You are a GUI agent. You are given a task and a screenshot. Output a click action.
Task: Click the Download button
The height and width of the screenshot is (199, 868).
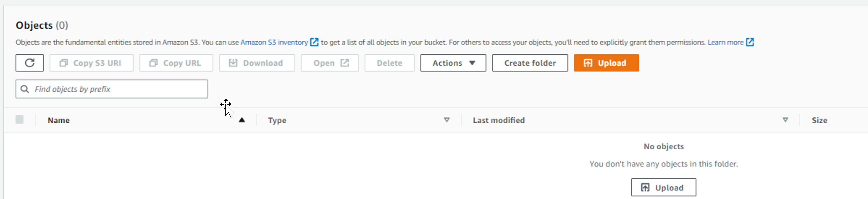(257, 63)
